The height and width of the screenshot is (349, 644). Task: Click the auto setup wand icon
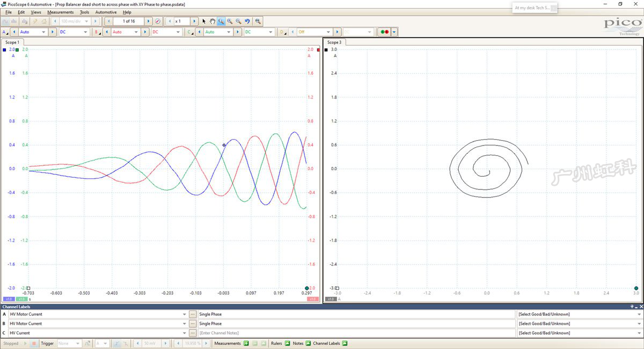pyautogui.click(x=35, y=21)
